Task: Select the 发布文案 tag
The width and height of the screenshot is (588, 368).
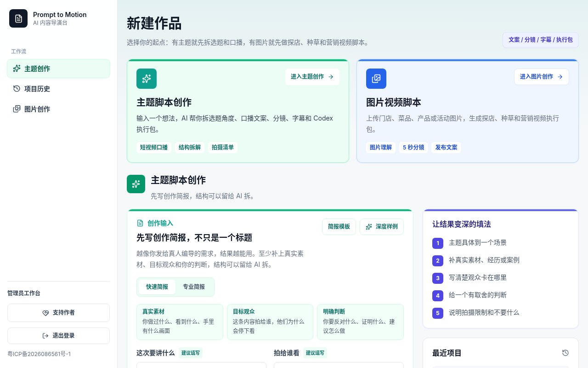Action: pyautogui.click(x=447, y=147)
